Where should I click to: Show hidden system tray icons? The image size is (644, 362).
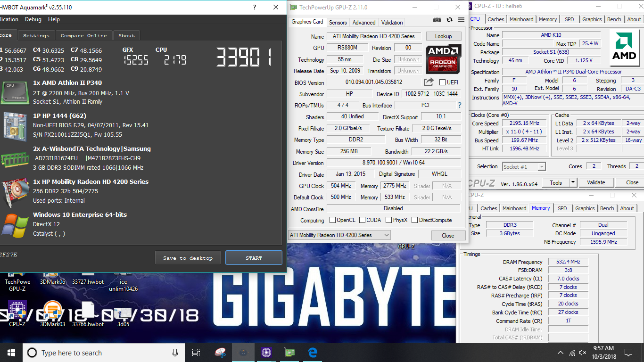click(x=561, y=353)
